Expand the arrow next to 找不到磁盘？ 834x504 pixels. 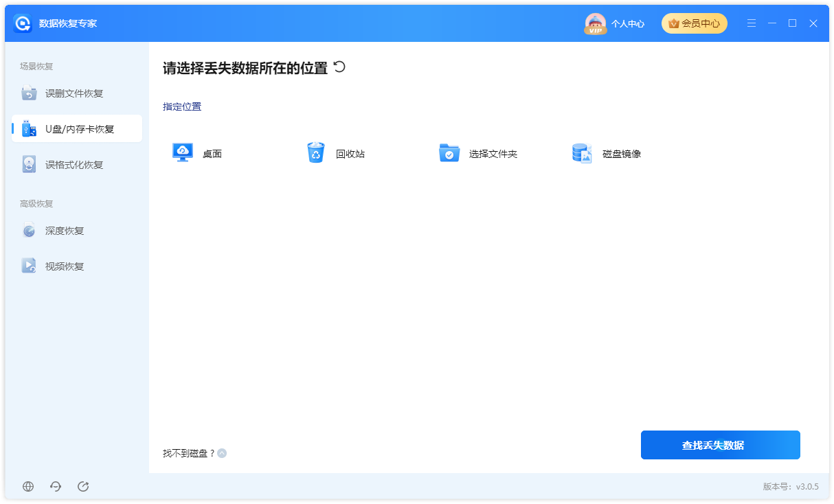point(222,453)
